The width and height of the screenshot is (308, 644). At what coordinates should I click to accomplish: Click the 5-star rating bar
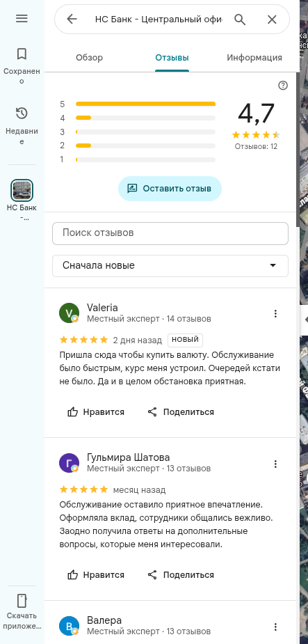145,104
